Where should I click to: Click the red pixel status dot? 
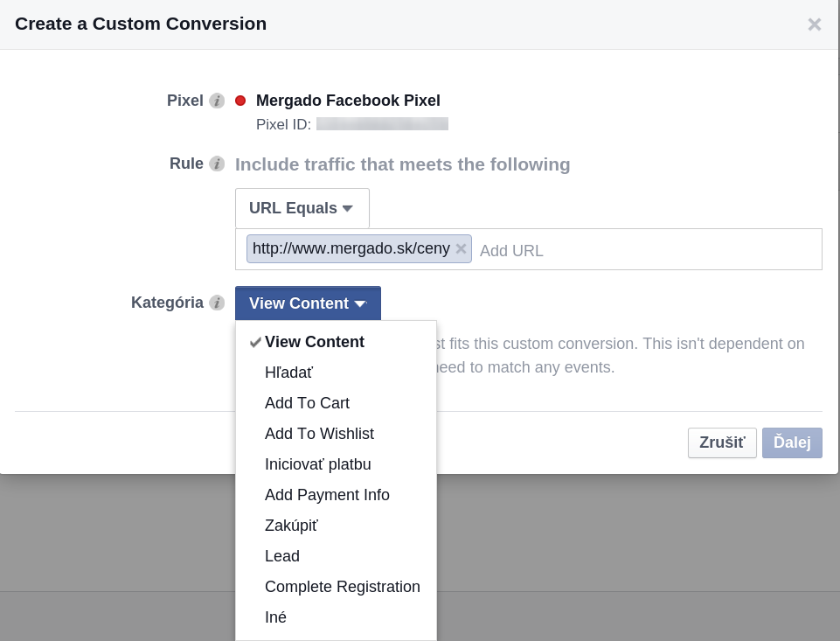point(240,101)
